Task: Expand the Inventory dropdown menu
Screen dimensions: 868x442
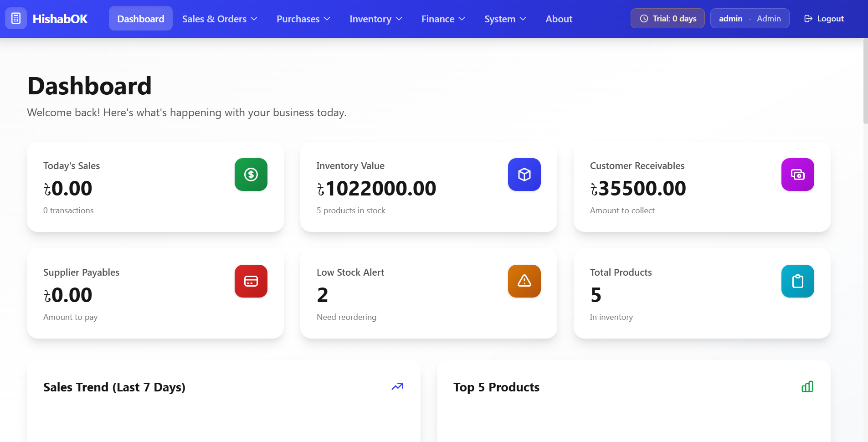Action: [x=375, y=19]
